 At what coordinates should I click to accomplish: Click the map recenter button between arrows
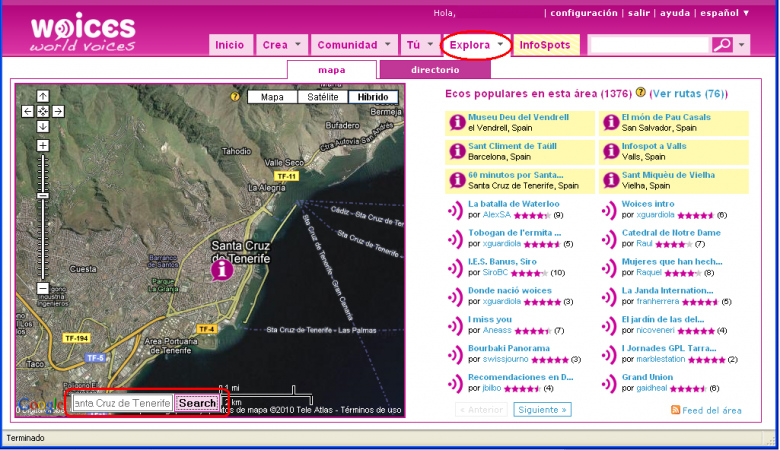[x=43, y=111]
